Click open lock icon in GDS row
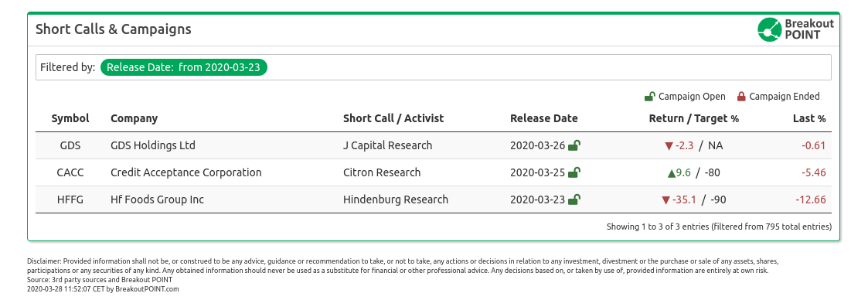The height and width of the screenshot is (300, 868). [x=574, y=145]
